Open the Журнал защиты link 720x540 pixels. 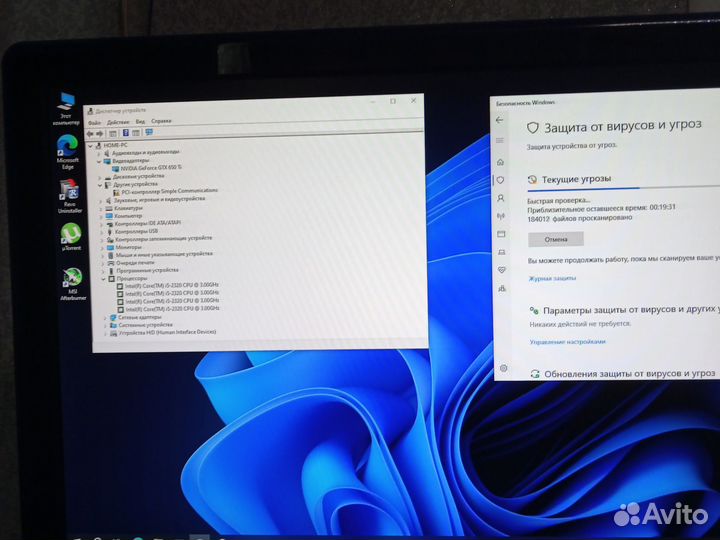tap(552, 278)
